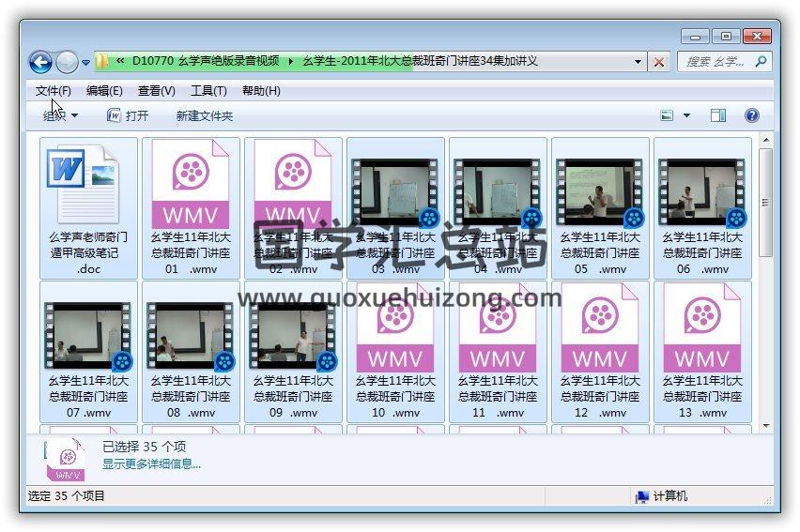This screenshot has height=532, width=800.
Task: Click the file name ending 12 .wmv
Action: pos(600,397)
